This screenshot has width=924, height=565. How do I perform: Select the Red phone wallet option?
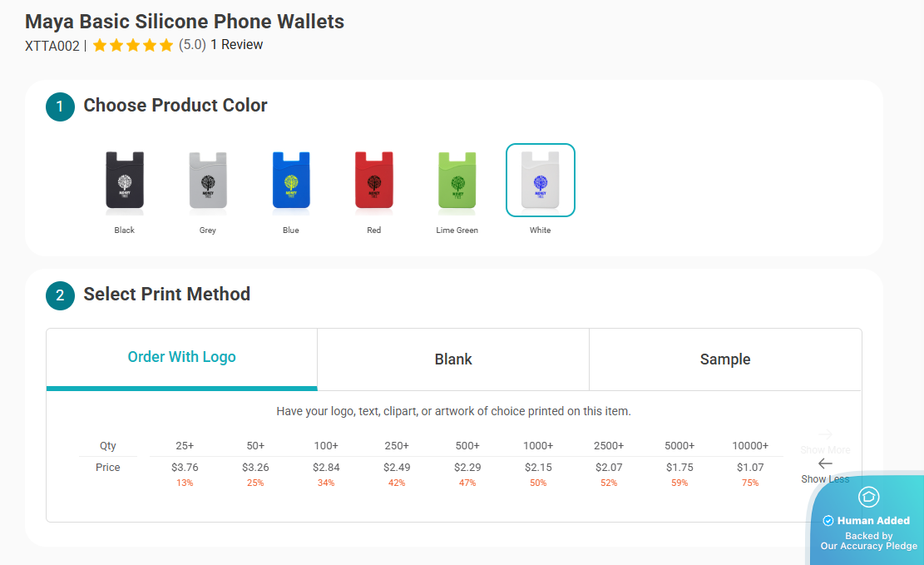pyautogui.click(x=374, y=181)
